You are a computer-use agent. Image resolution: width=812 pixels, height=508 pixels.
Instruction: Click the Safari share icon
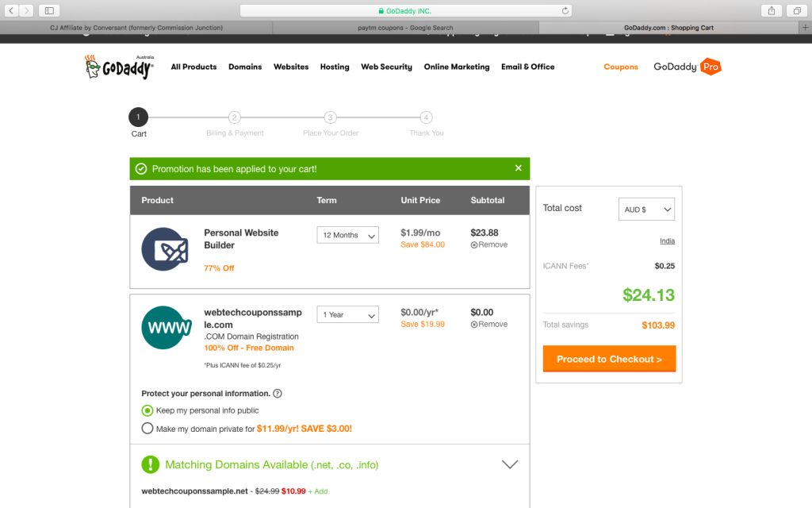point(771,10)
